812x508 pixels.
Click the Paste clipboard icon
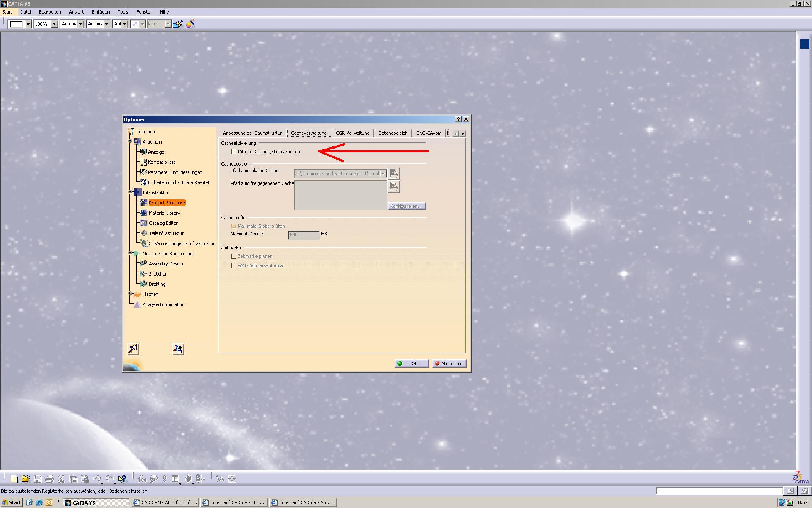[85, 479]
